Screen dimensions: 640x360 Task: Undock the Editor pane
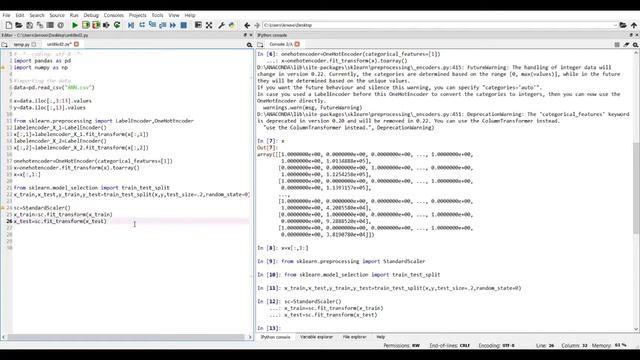click(245, 35)
